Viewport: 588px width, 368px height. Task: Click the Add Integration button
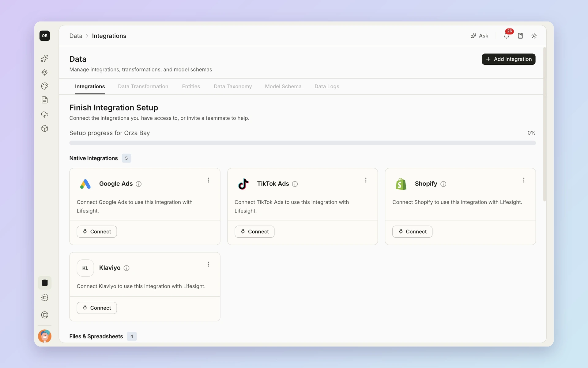click(508, 59)
